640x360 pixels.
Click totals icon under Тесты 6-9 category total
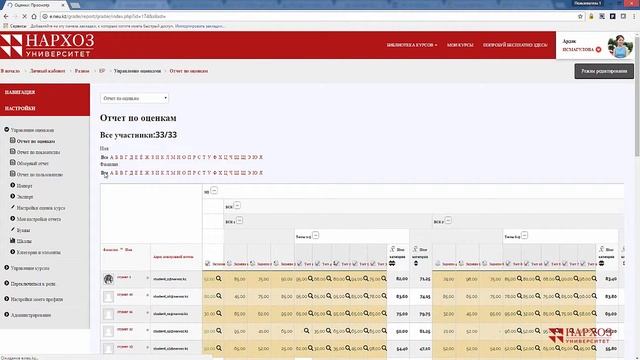[x=601, y=264]
